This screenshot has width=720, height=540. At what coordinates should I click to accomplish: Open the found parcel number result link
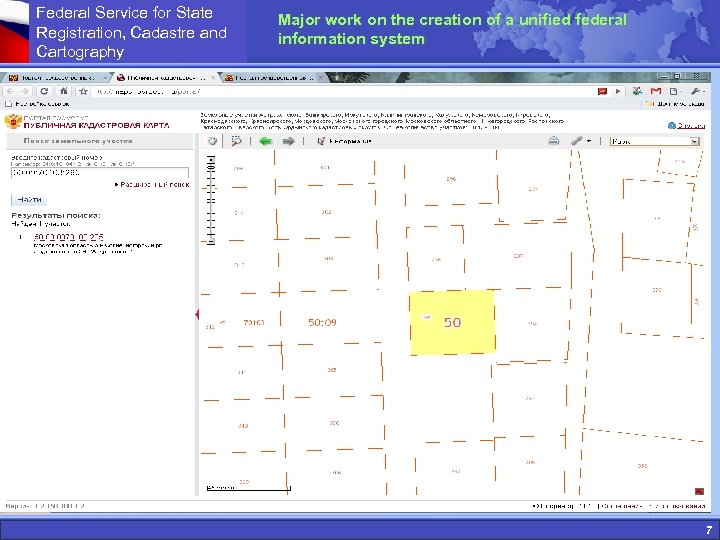pos(68,237)
